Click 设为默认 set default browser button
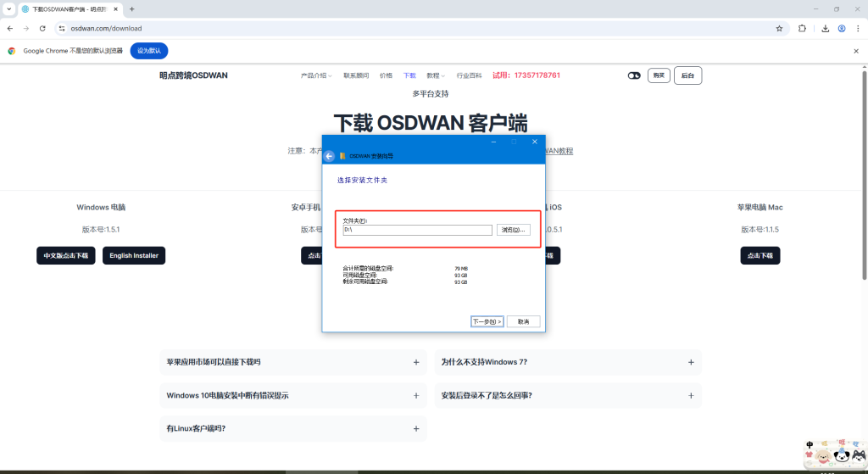The image size is (868, 474). 149,51
